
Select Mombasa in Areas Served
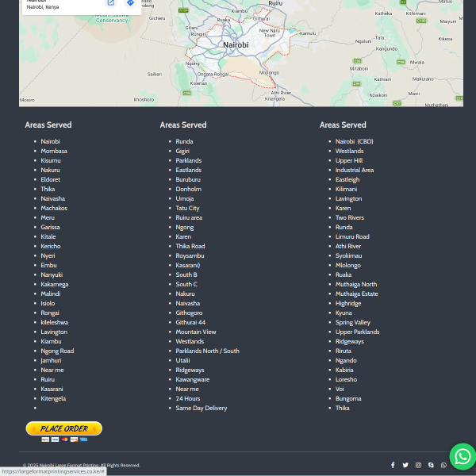coord(54,151)
